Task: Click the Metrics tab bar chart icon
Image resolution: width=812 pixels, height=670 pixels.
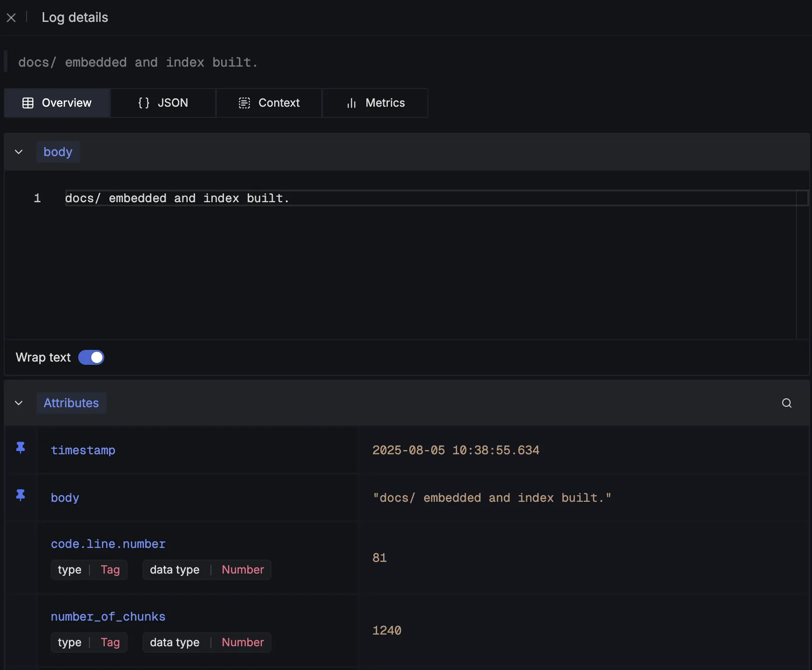Action: pyautogui.click(x=352, y=103)
